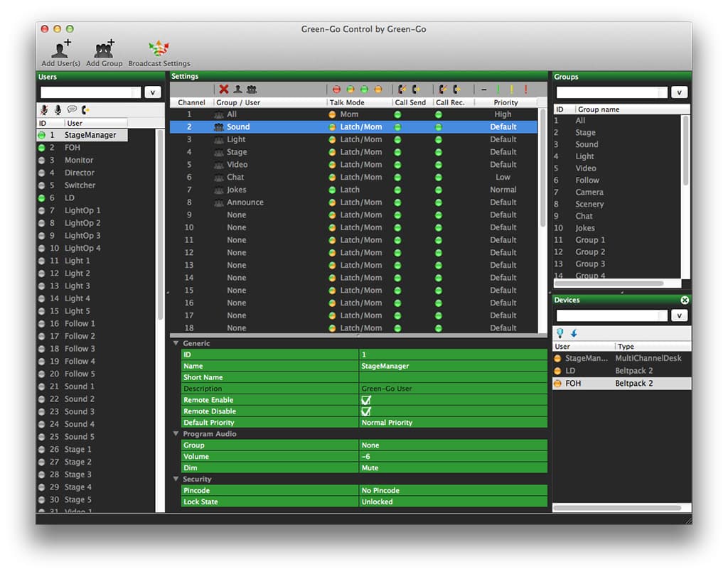The image size is (728, 574).
Task: Click the Pincode value No Pincode
Action: coord(453,490)
